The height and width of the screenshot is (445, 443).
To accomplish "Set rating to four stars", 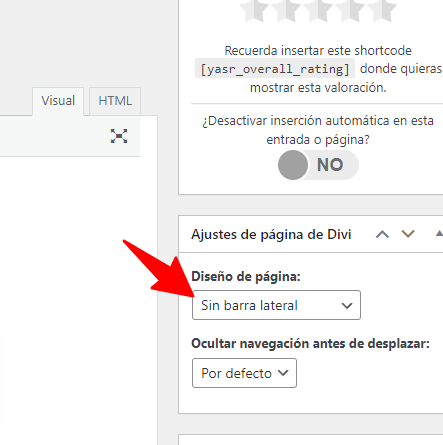I will pyautogui.click(x=350, y=11).
